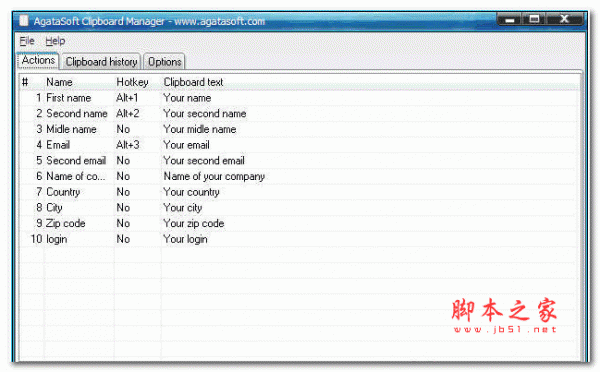Click 'Your city' clipboard text

[183, 208]
